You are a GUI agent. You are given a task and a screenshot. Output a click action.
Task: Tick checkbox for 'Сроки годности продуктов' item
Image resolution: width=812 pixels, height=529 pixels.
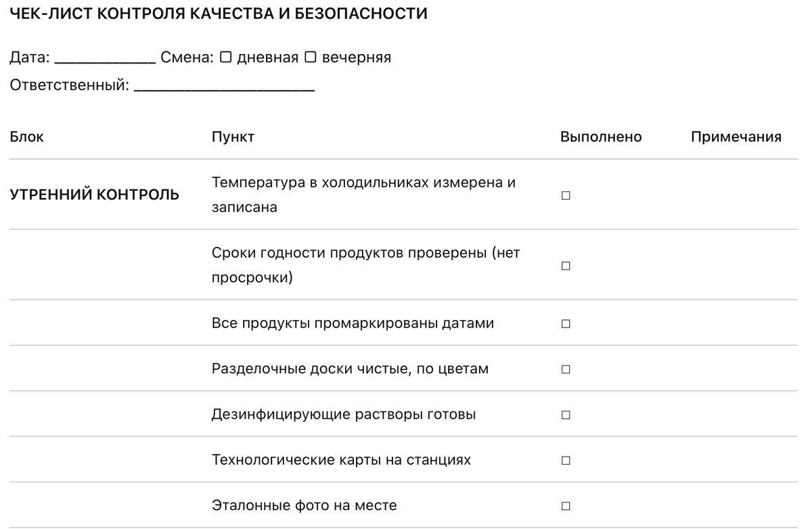click(x=566, y=266)
